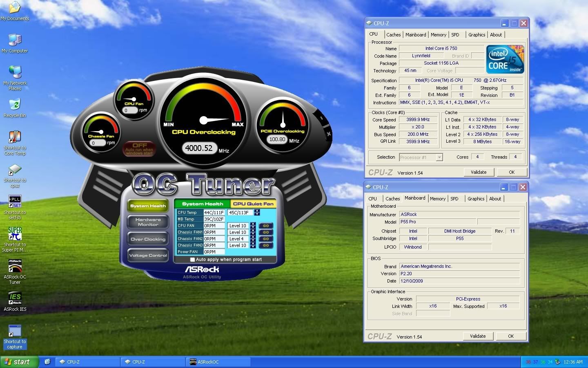Open the My Documents desktop icon
Viewport: 588px width, 368px height.
click(15, 10)
